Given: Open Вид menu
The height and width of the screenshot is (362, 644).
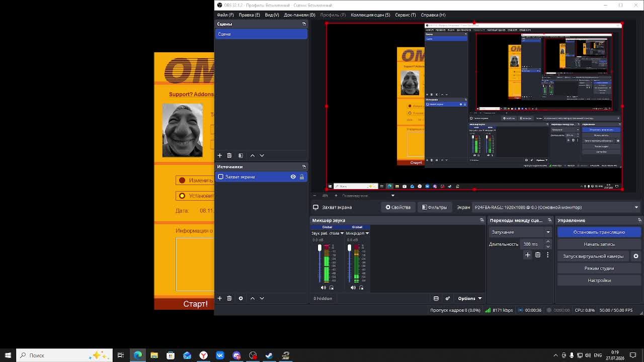Looking at the screenshot, I should coord(272,15).
